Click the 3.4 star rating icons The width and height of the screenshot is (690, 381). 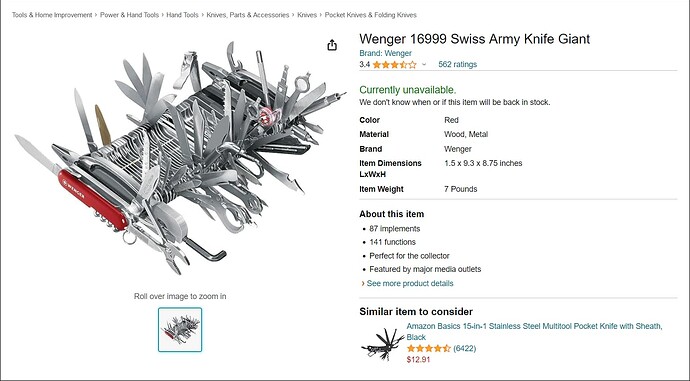tap(394, 65)
